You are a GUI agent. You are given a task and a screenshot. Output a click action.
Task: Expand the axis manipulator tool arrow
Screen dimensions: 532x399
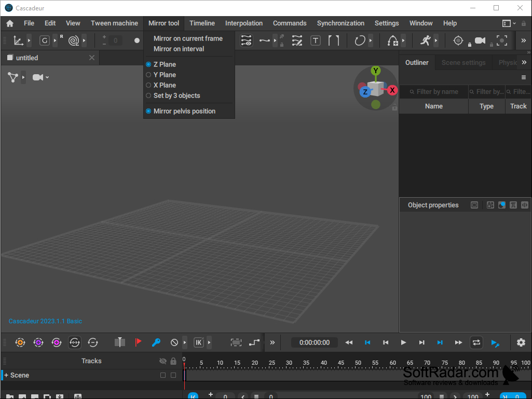(x=29, y=40)
